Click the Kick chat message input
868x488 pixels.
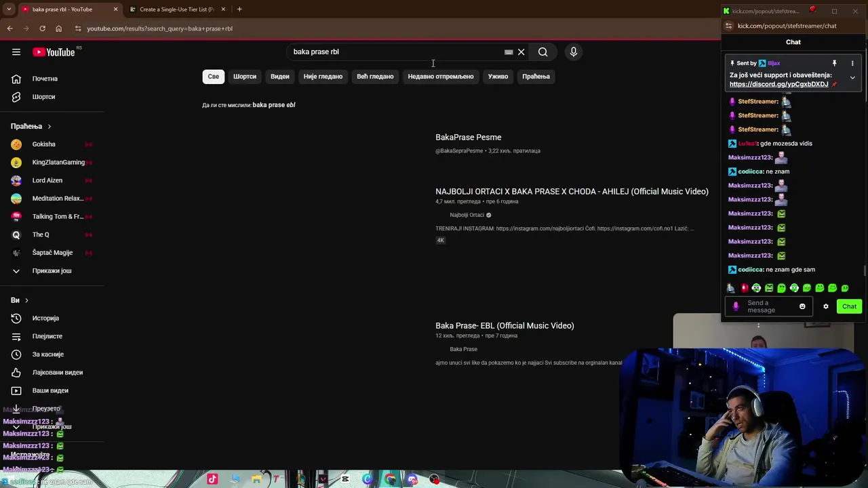pyautogui.click(x=768, y=306)
